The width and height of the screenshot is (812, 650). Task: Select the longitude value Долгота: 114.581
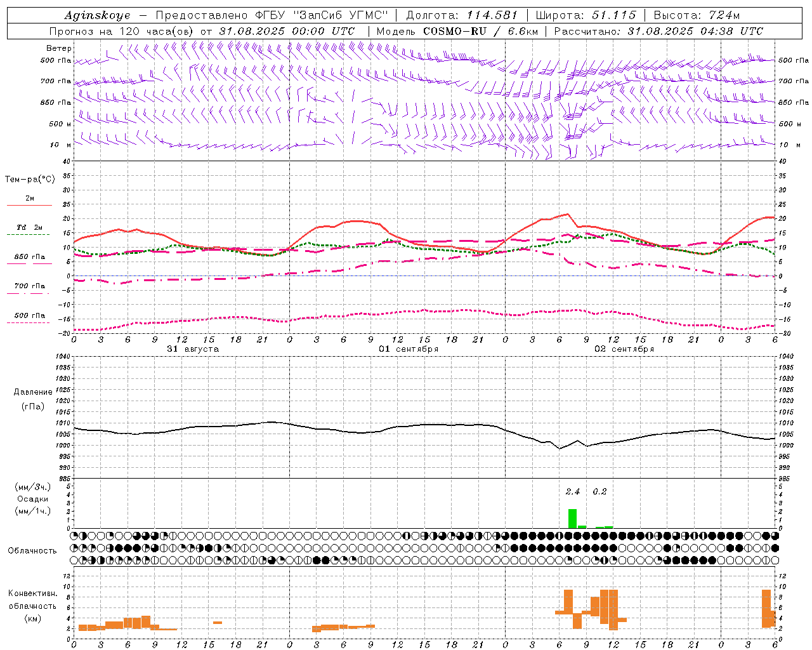(461, 15)
